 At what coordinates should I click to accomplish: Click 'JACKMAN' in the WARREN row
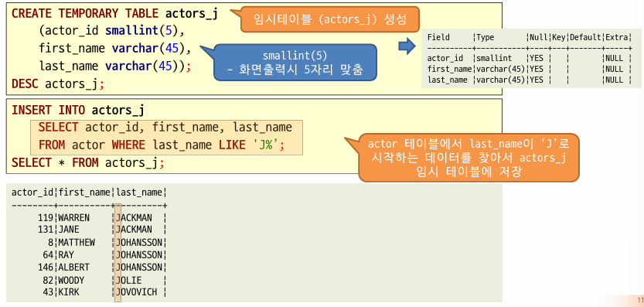coord(135,217)
